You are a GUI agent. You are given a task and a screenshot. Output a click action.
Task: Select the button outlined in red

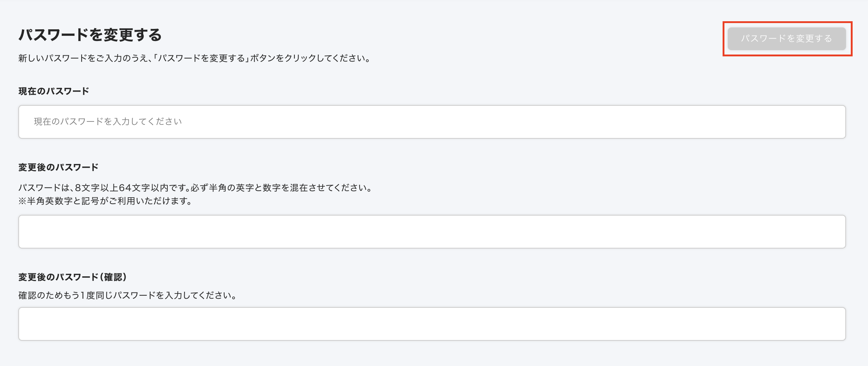787,38
